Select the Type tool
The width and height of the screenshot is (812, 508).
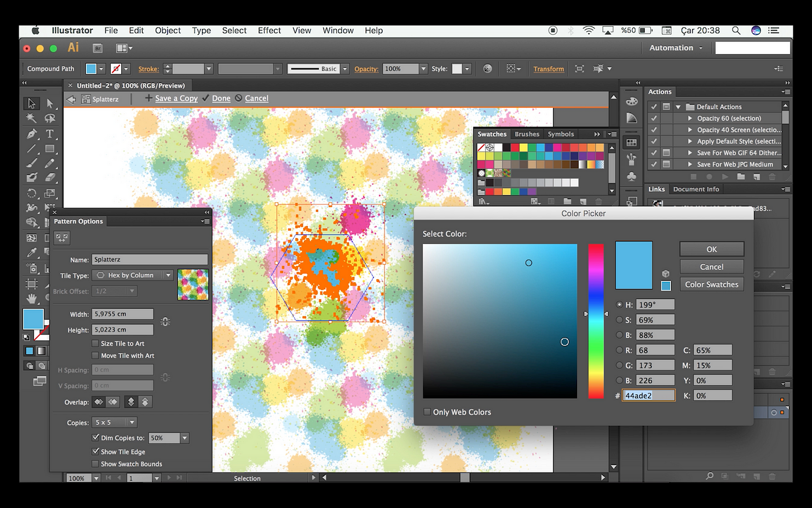click(x=50, y=134)
